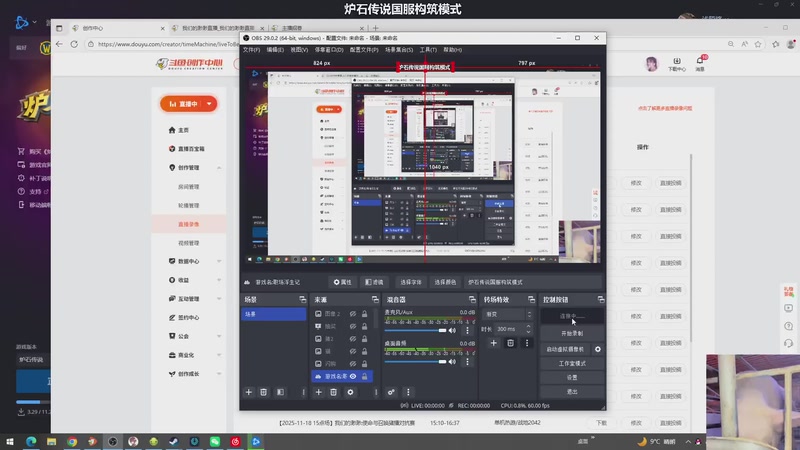Open the 麦克风/Aux channel options three-dots
The height and width of the screenshot is (450, 800).
[x=467, y=330]
